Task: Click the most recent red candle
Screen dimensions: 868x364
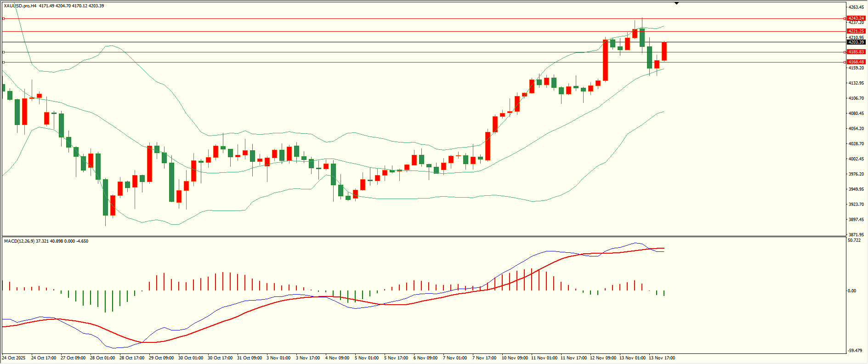Action: [664, 51]
